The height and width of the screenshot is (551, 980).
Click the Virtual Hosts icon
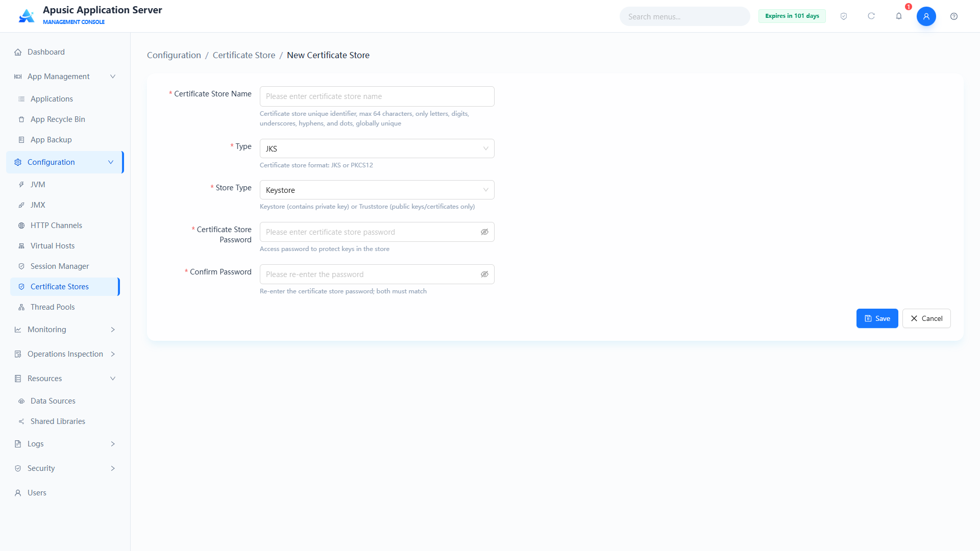(x=21, y=246)
